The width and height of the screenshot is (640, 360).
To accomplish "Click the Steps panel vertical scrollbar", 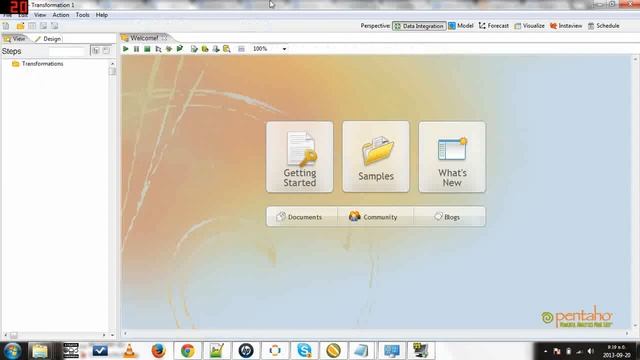I will tap(112, 198).
